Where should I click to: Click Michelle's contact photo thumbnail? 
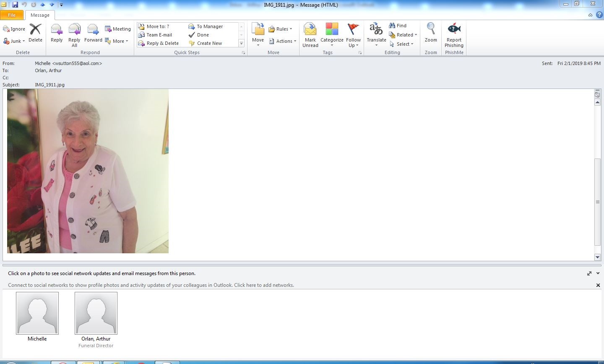tap(37, 313)
